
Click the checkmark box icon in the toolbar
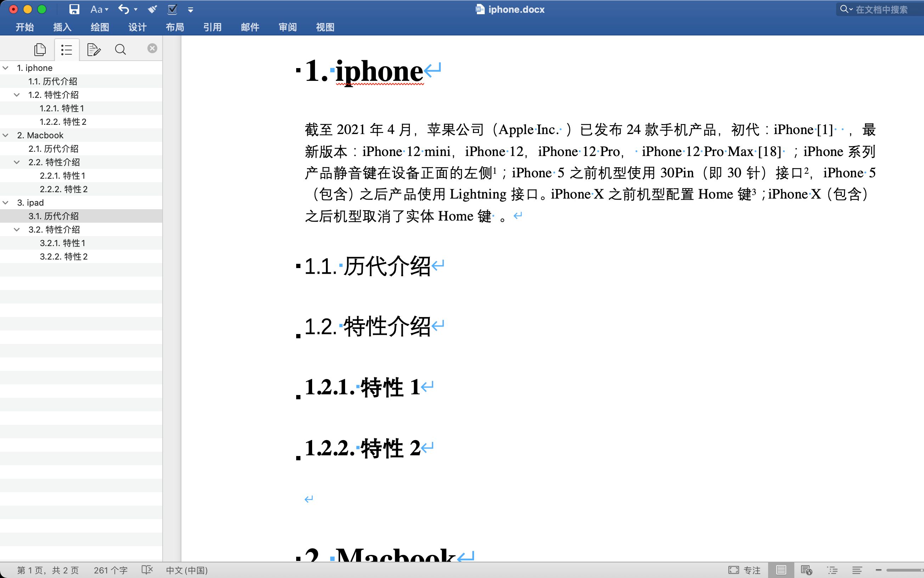point(172,9)
